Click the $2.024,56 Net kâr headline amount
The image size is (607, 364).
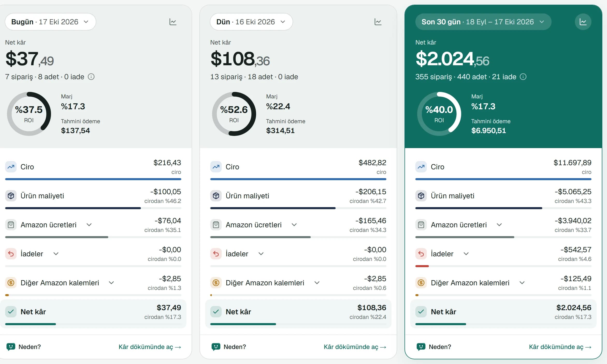[452, 59]
